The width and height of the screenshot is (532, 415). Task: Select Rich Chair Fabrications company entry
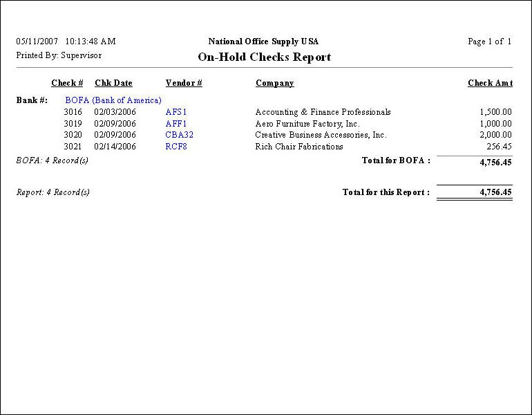point(299,147)
